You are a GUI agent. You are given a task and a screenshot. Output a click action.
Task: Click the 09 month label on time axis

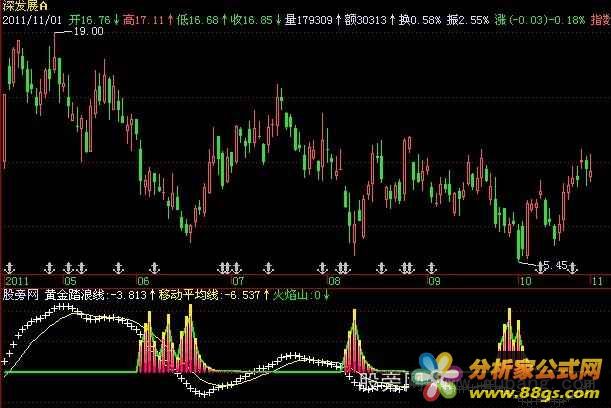point(434,281)
